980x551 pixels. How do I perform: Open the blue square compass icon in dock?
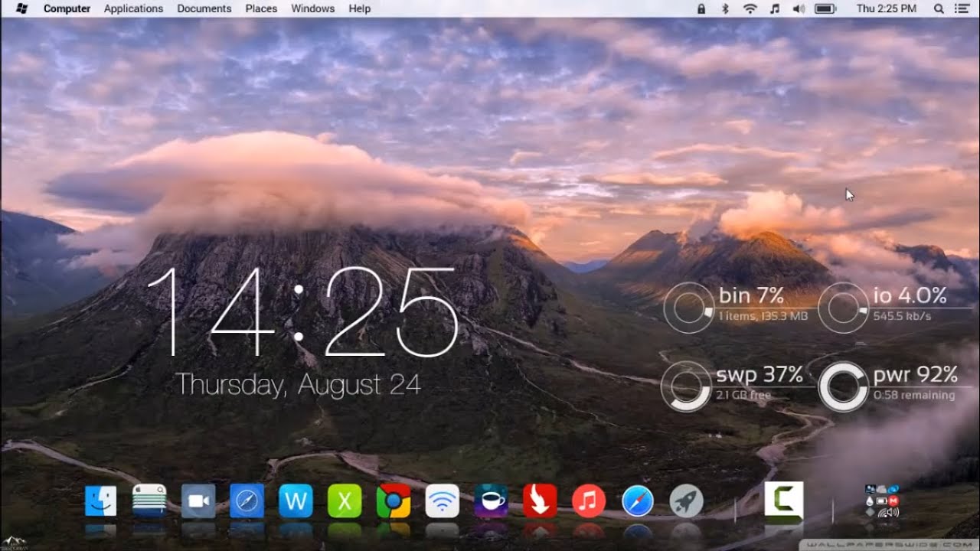tap(247, 501)
